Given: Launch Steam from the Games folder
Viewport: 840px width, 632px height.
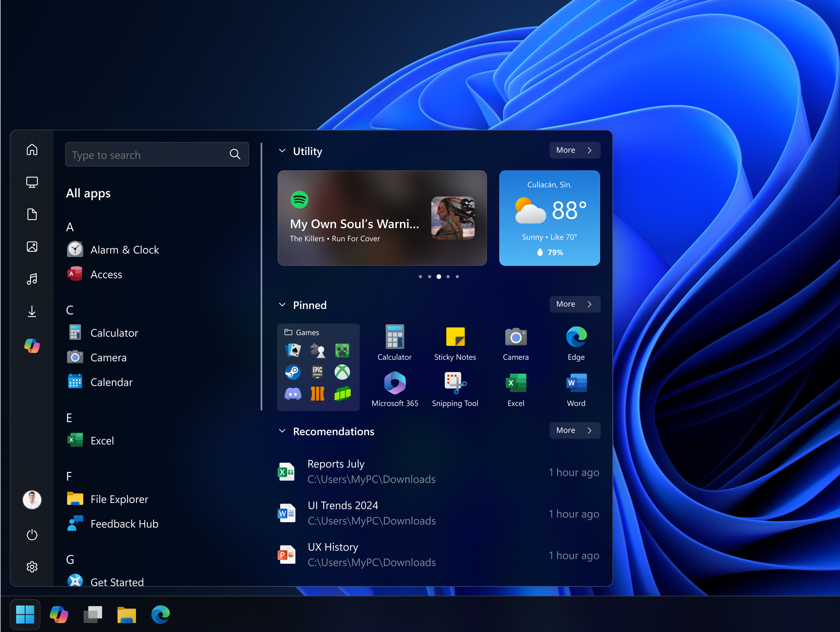Looking at the screenshot, I should point(293,372).
